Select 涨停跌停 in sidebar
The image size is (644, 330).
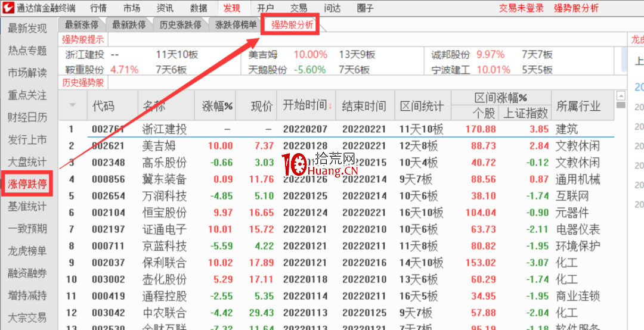pyautogui.click(x=27, y=184)
